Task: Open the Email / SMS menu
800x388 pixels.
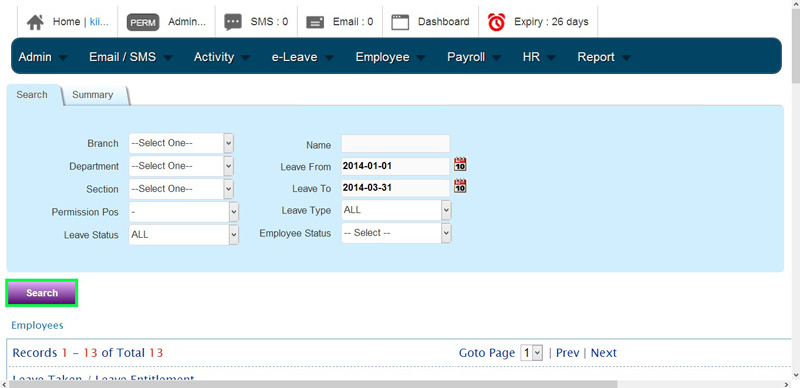Action: [x=131, y=57]
